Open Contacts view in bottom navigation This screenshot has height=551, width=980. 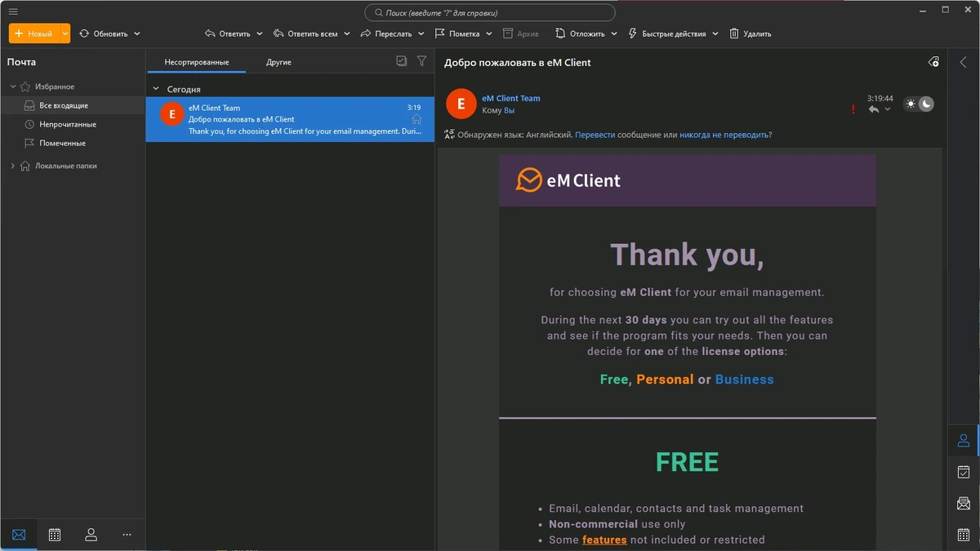pyautogui.click(x=91, y=535)
